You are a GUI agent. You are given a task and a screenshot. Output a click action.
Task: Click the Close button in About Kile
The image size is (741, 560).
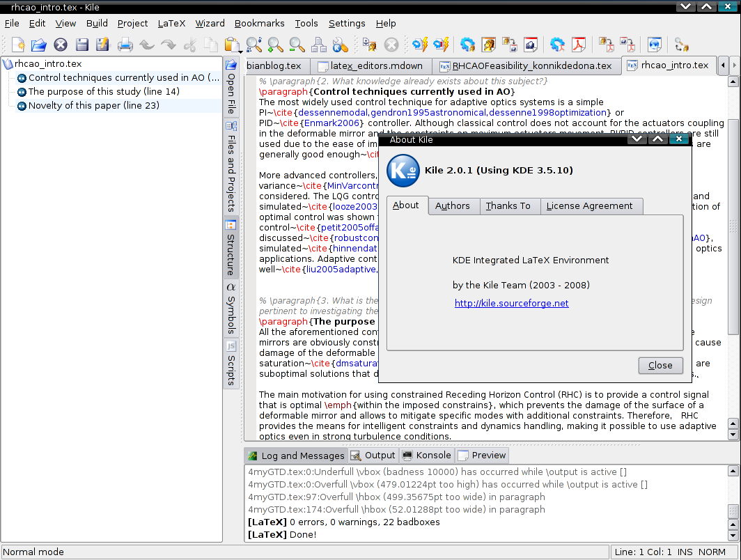[660, 365]
